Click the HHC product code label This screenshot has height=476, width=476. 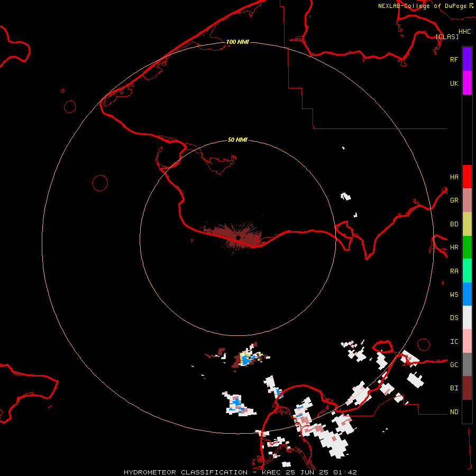click(x=464, y=32)
